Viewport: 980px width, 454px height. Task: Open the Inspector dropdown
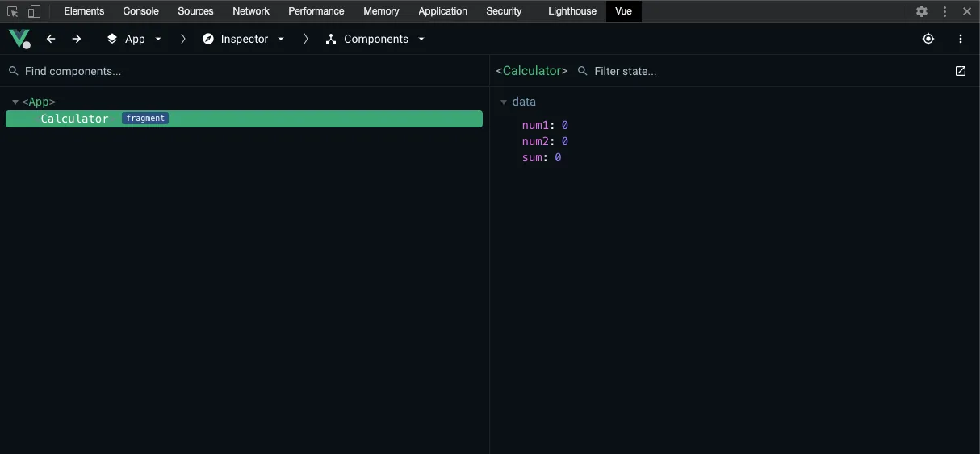pos(281,39)
